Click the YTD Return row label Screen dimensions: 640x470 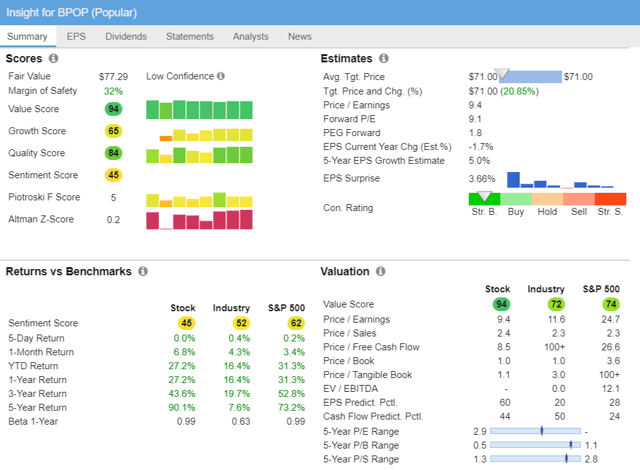click(33, 366)
